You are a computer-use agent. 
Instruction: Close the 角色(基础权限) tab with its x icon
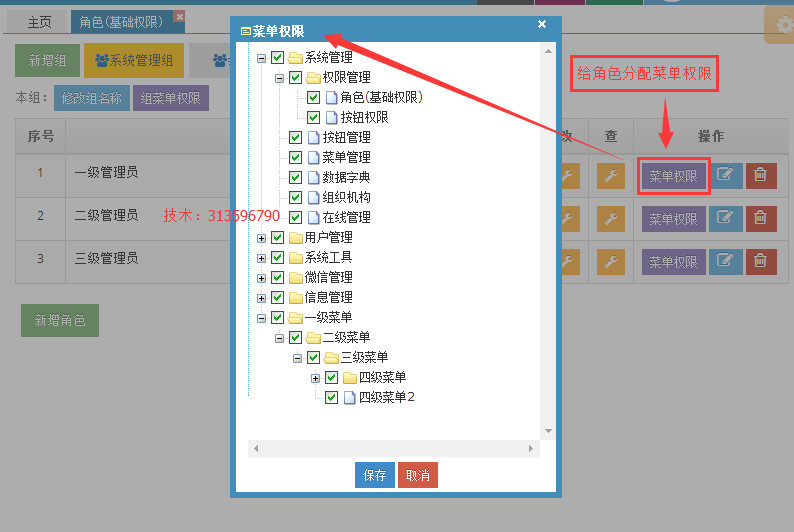(179, 17)
